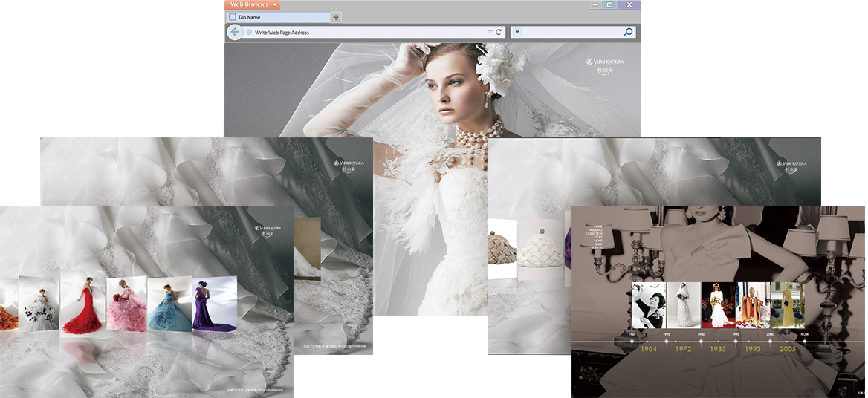This screenshot has width=868, height=398.
Task: Open the 1964 designer fitting photo
Action: 649,305
